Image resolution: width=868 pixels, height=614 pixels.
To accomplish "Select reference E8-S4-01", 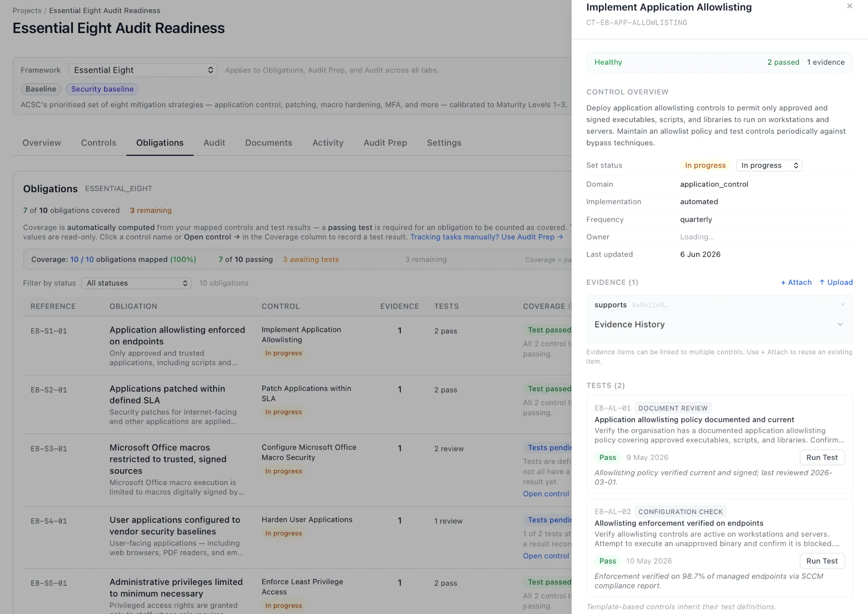I will (x=49, y=521).
